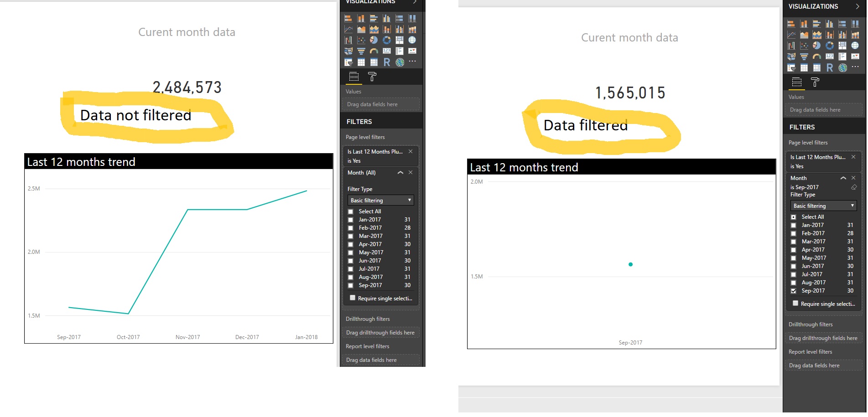868x417 pixels.
Task: Remove the Month (All) filter card in the left pane
Action: [x=411, y=172]
